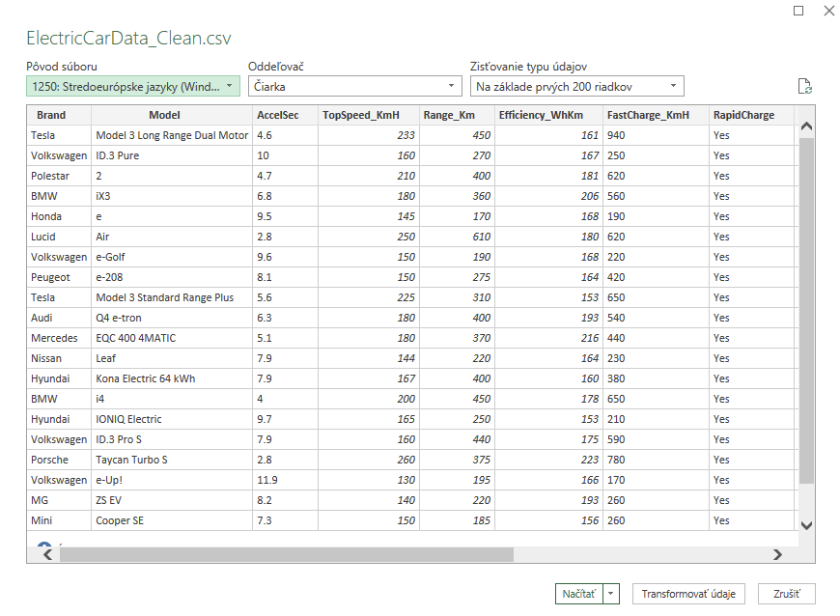Click the ID.3 Pro S model cell

click(x=172, y=439)
